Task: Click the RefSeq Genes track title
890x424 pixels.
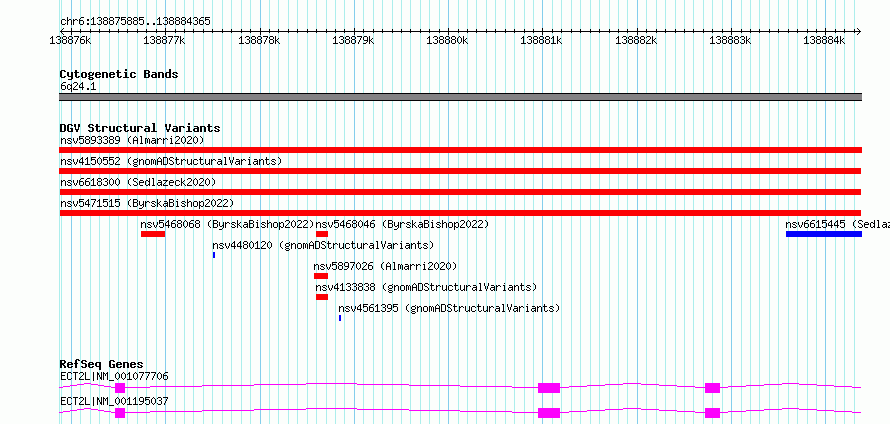Action: click(101, 364)
